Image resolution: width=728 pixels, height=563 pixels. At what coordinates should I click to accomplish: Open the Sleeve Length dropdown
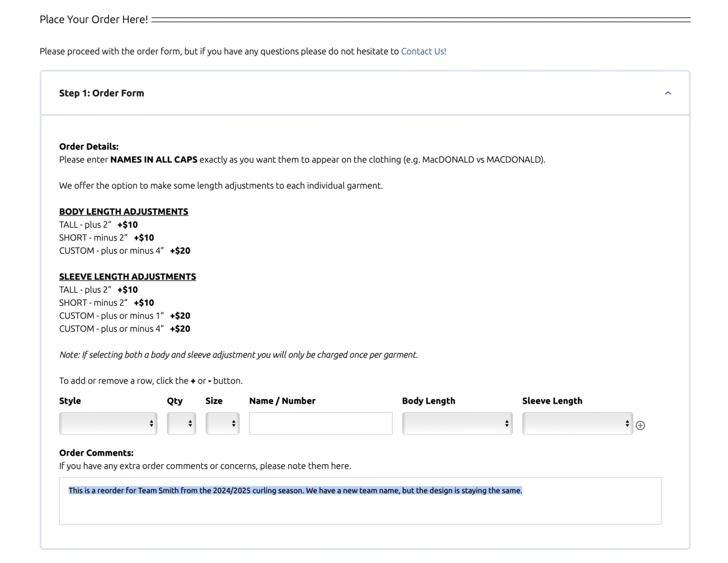578,423
